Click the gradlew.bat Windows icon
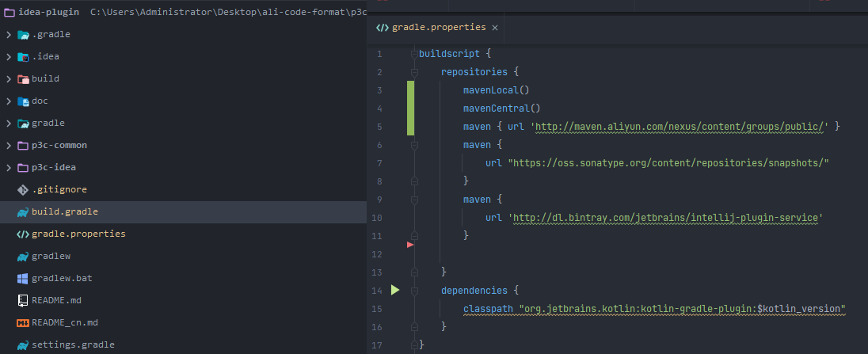 [x=23, y=278]
